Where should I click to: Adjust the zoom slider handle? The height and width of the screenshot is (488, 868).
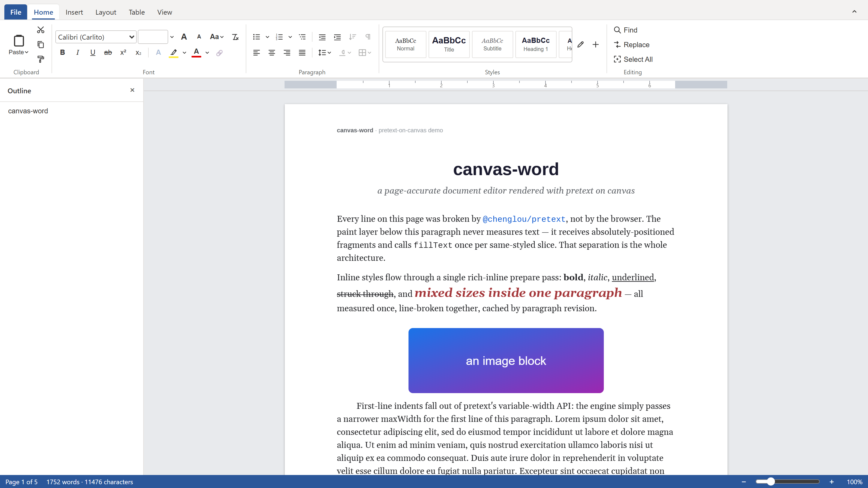click(x=771, y=482)
